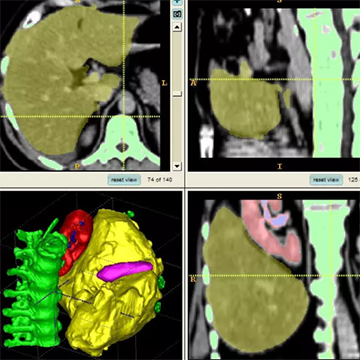Viewport: 360px width, 360px height.
Task: Click the '74 of 140' slice counter
Action: 160,180
